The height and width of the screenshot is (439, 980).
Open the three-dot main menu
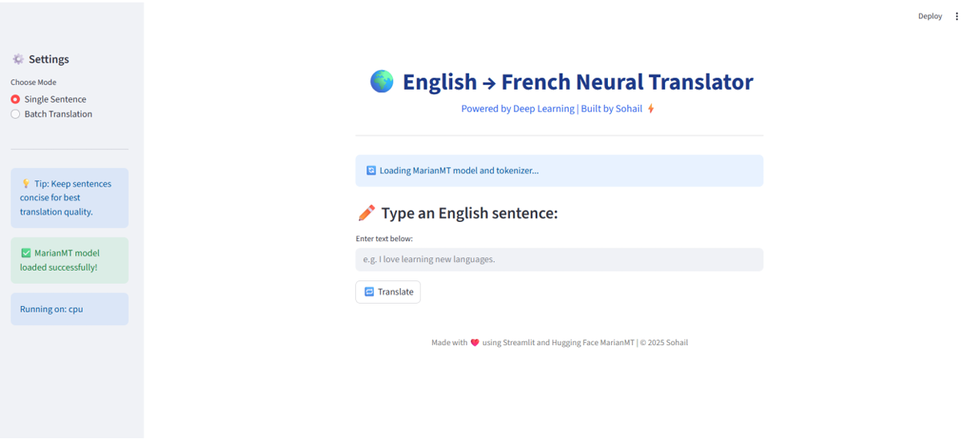(x=957, y=16)
